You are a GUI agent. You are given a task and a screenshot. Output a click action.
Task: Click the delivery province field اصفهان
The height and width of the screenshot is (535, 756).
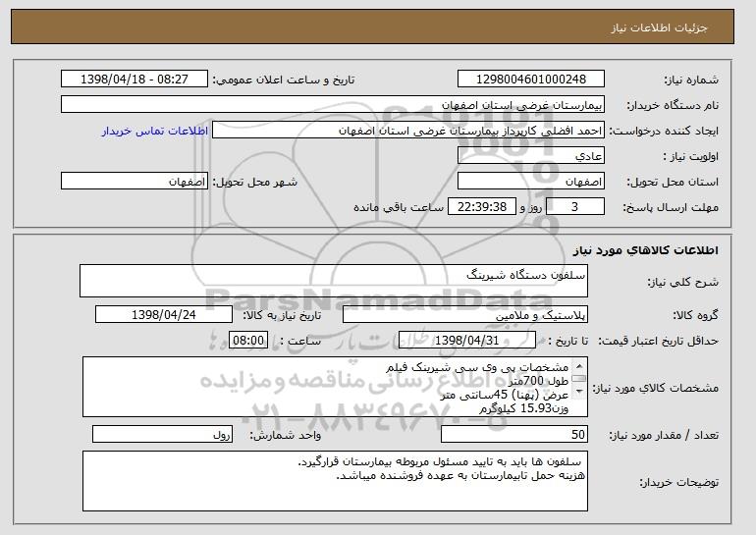click(531, 182)
